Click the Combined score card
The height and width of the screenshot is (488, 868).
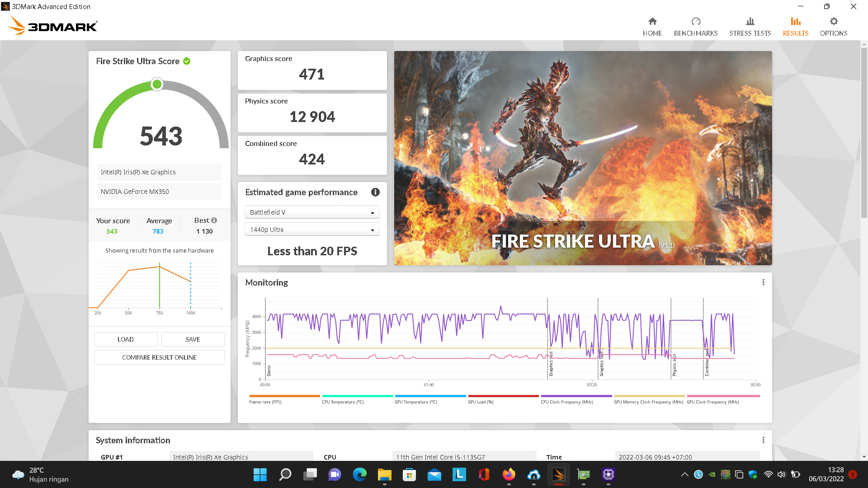(312, 155)
